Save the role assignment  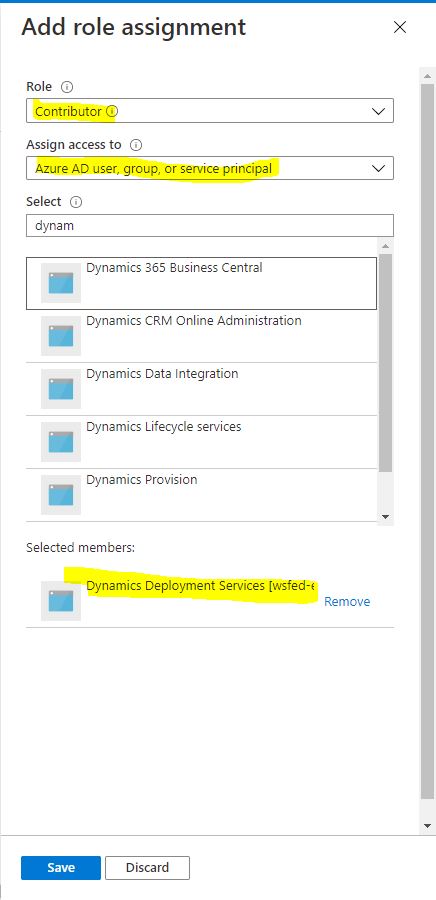[x=61, y=867]
